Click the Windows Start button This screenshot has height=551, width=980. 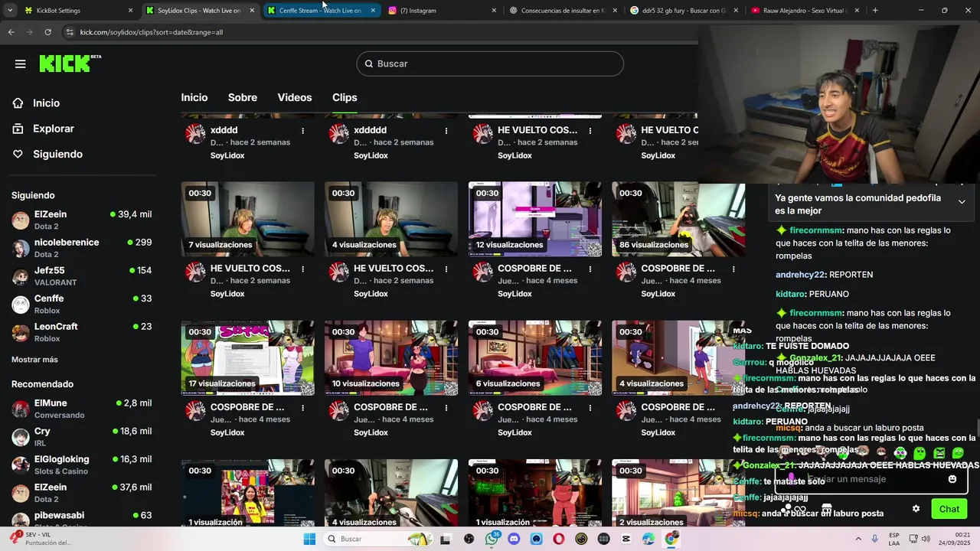pyautogui.click(x=309, y=539)
